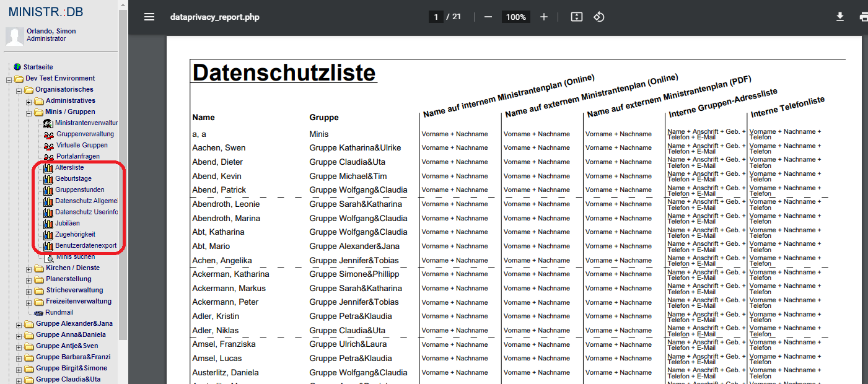Click the name "Austerlitz, Daniela"
This screenshot has width=868, height=384.
[x=226, y=373]
